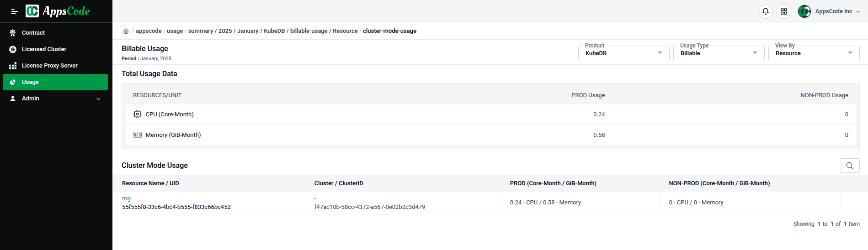Open the Product dropdown showing KubeDB
Screen dimensions: 868x250
623,53
